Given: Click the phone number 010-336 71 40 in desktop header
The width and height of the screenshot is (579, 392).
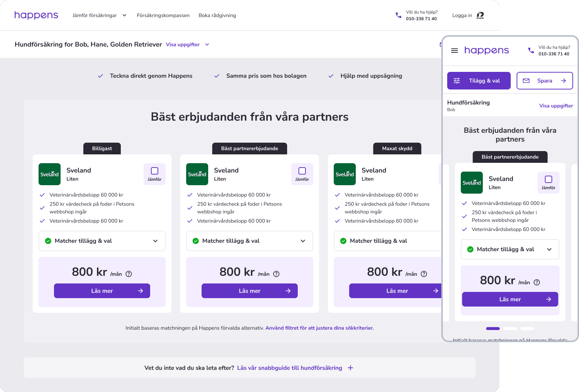Looking at the screenshot, I should pyautogui.click(x=421, y=19).
